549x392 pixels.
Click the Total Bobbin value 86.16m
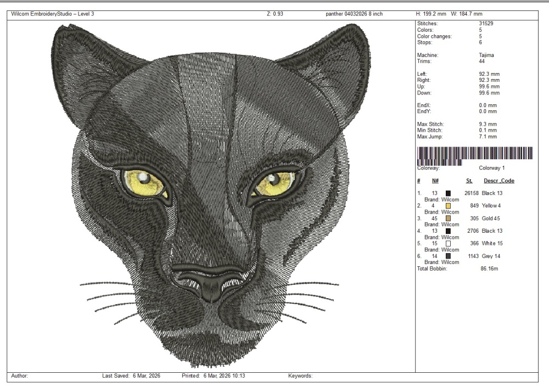tap(488, 268)
